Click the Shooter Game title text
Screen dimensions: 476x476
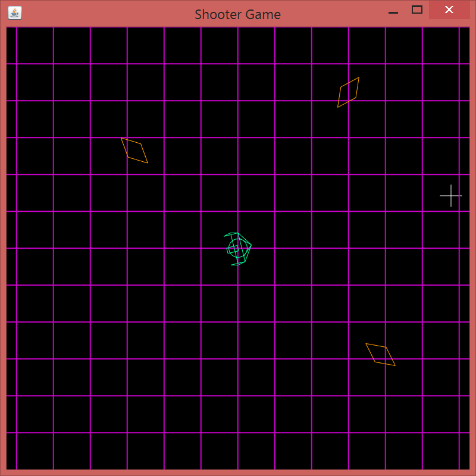pos(237,14)
